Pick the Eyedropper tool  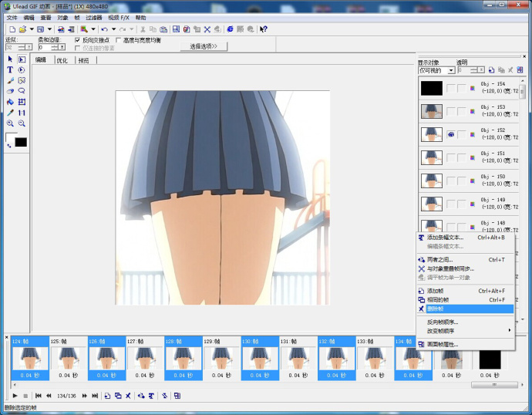[10, 113]
